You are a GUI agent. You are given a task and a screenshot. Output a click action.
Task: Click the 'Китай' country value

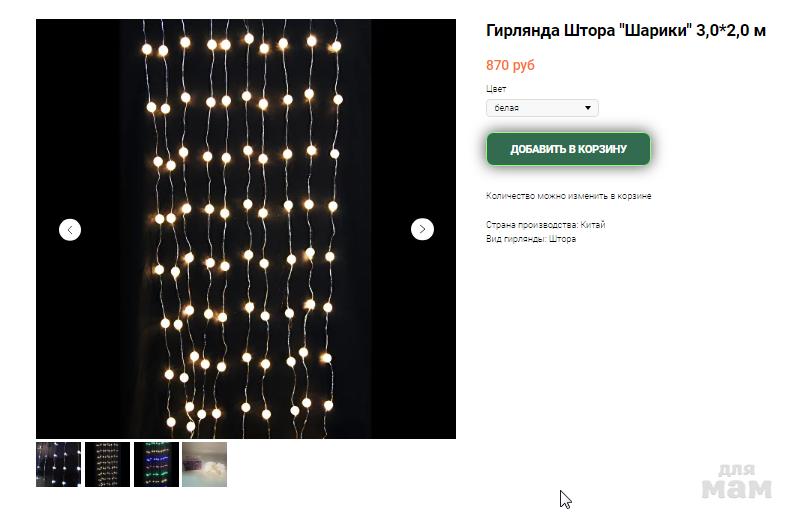click(593, 224)
